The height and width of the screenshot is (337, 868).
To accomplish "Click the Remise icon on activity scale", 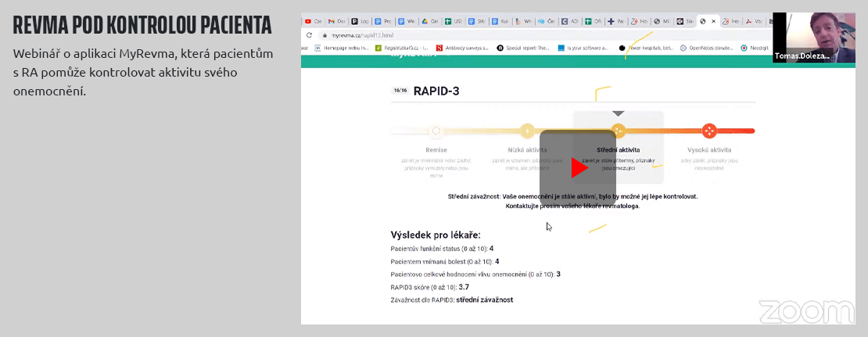I will tap(437, 131).
